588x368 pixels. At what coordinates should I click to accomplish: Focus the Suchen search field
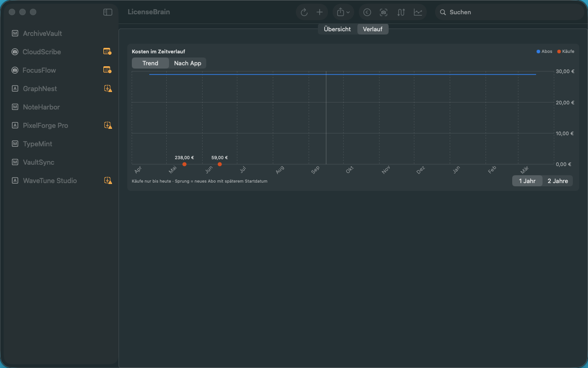click(x=509, y=12)
